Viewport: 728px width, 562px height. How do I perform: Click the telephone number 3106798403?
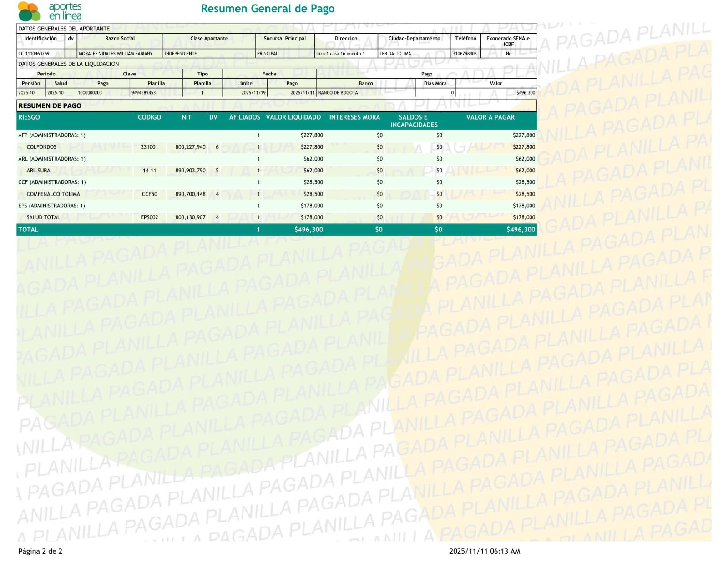[x=465, y=54]
